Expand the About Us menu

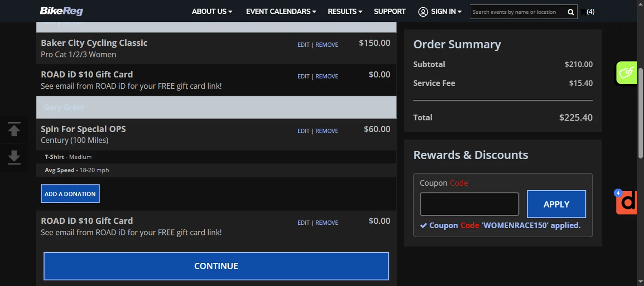coord(212,12)
